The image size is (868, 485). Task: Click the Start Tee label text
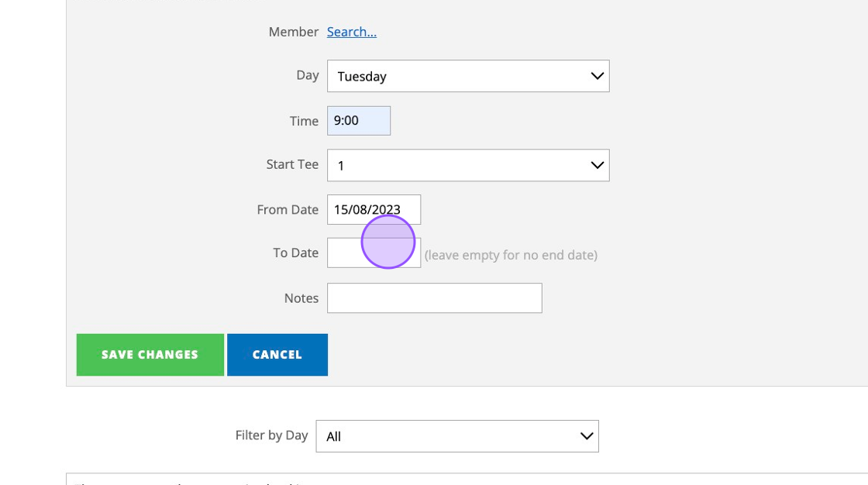click(292, 164)
